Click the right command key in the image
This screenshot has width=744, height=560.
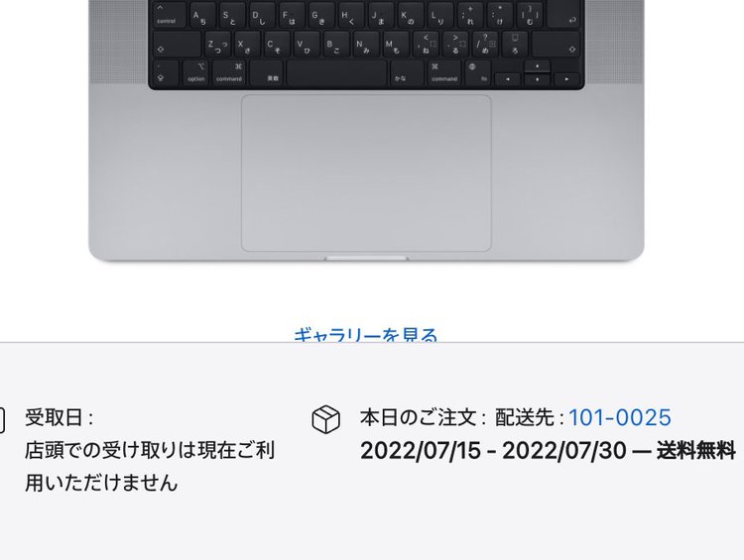pos(443,72)
